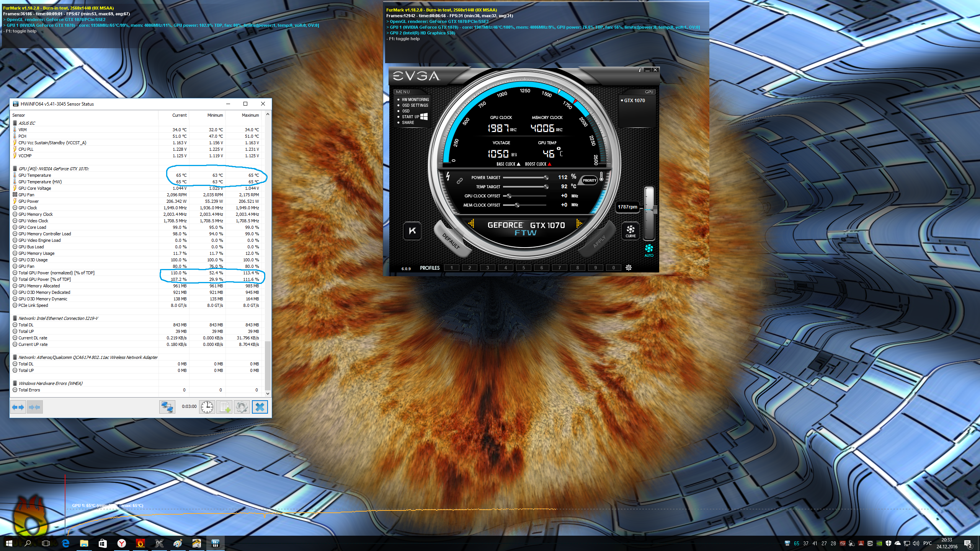Click the expand columns arrows icon
This screenshot has width=980, height=551.
coord(18,407)
